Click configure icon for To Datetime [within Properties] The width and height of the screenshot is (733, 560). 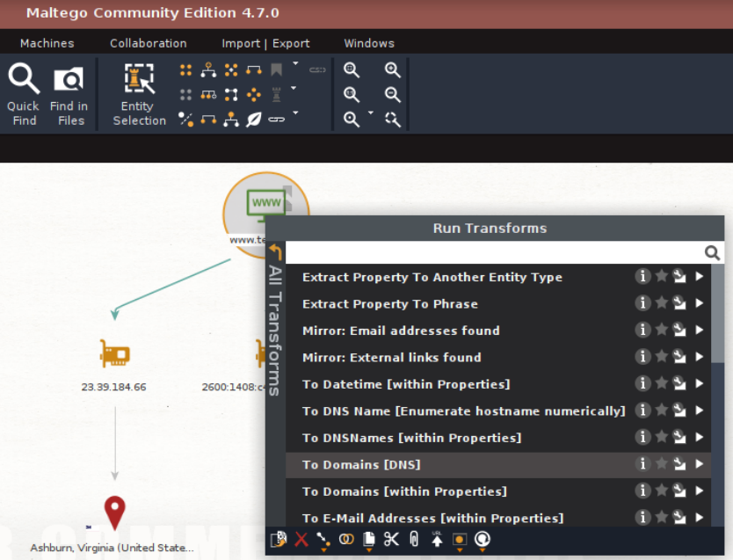click(679, 384)
